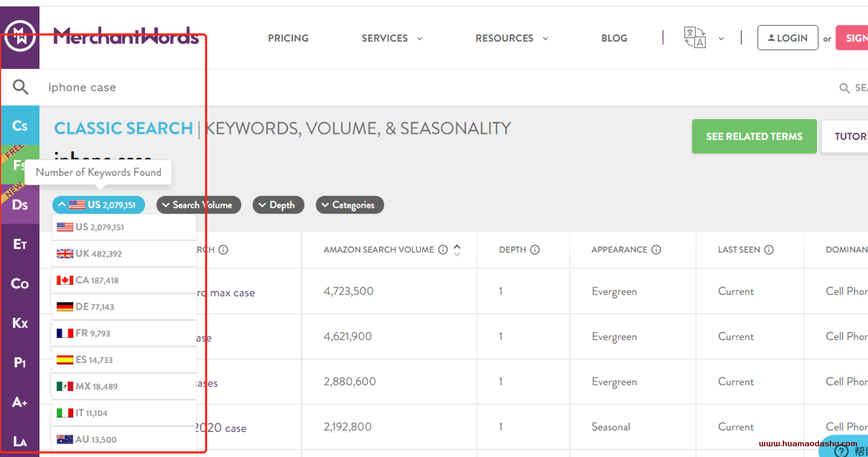Select DE 77,143 in country list

tap(124, 307)
